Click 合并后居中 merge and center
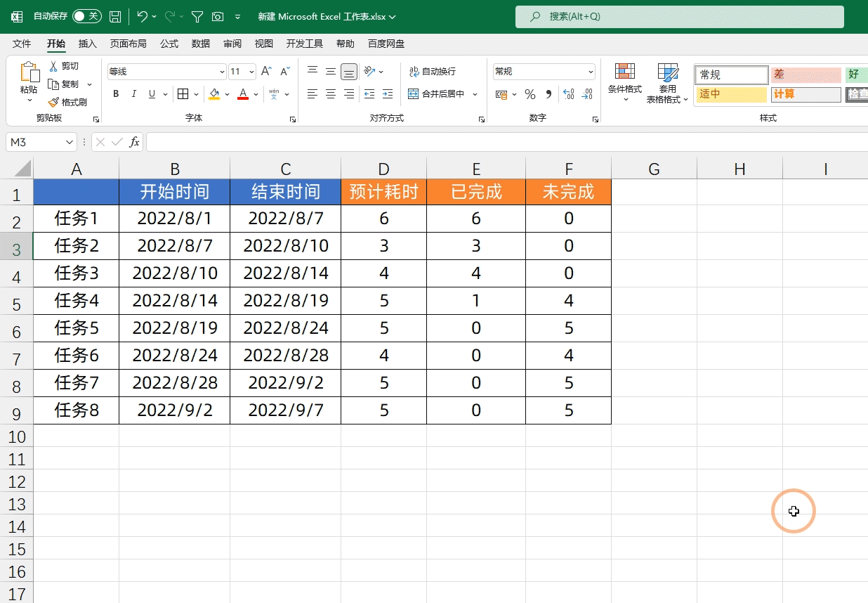 437,94
